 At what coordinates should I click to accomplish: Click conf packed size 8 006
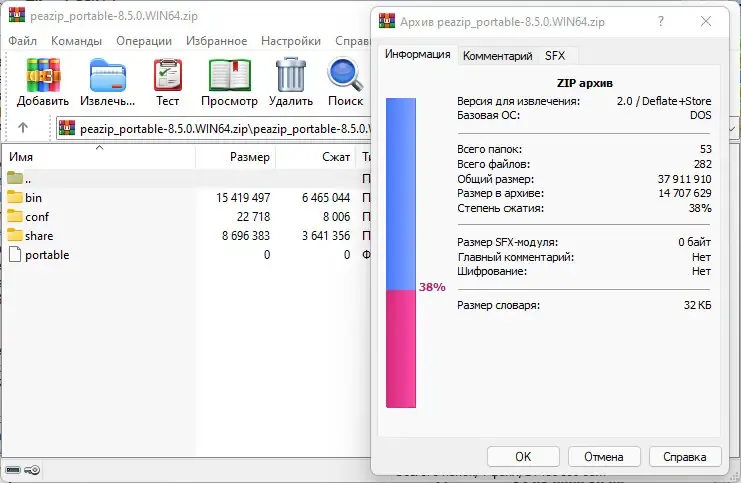tap(336, 216)
